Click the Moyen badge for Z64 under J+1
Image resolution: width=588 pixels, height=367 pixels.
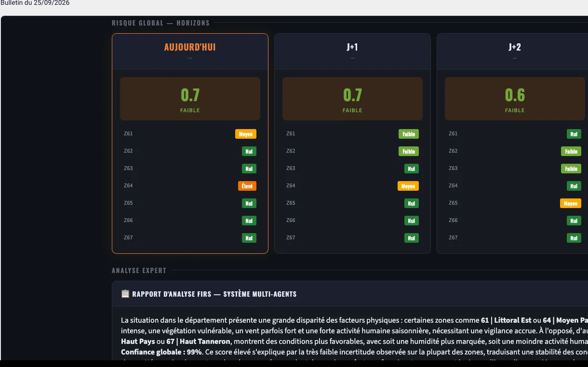tap(408, 186)
